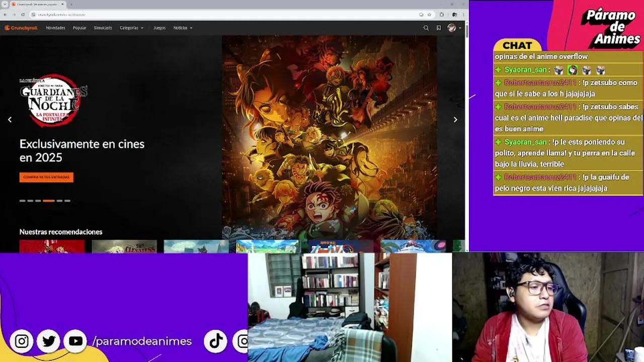This screenshot has width=644, height=362.
Task: Click the page vertical scrollbar
Action: (x=467, y=30)
